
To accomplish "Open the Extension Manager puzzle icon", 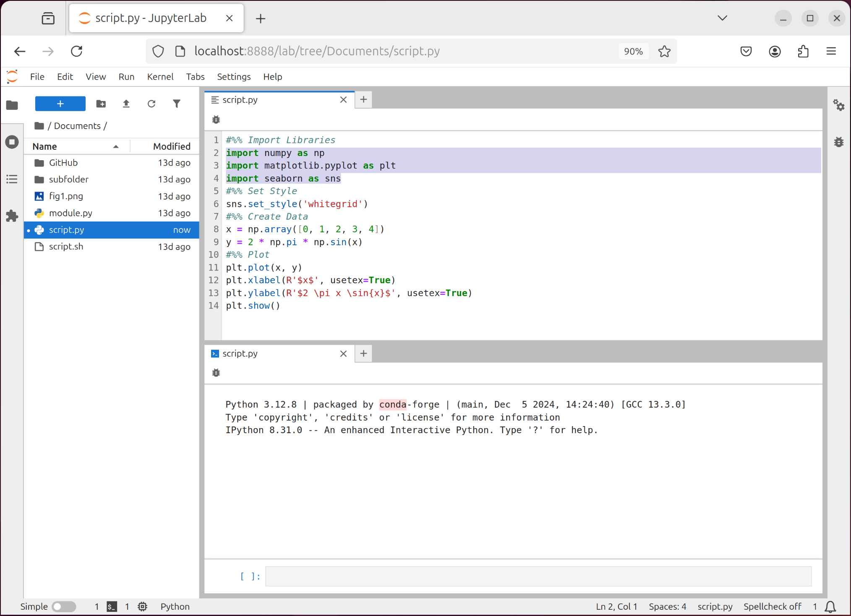I will click(12, 216).
